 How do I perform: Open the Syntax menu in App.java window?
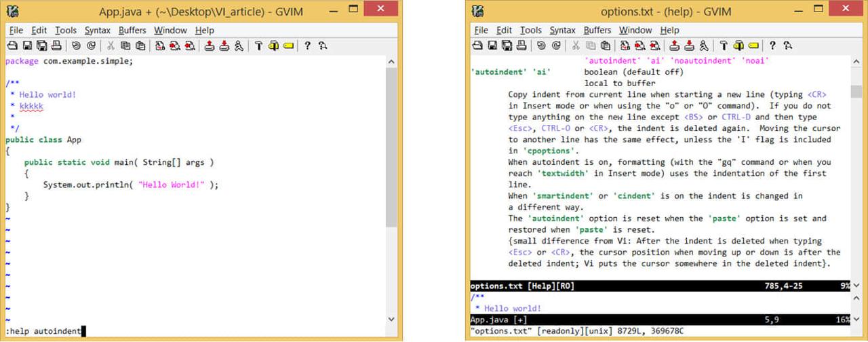point(97,31)
